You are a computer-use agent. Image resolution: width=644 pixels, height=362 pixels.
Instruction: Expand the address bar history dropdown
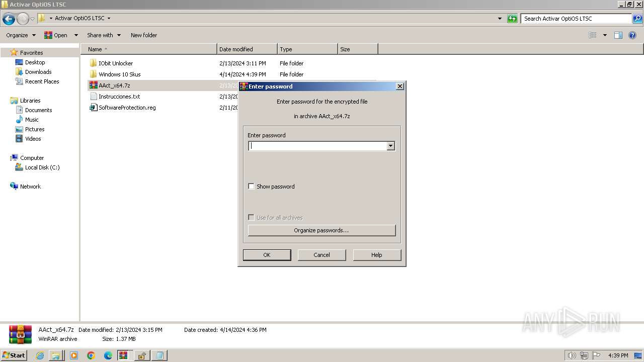pyautogui.click(x=500, y=19)
